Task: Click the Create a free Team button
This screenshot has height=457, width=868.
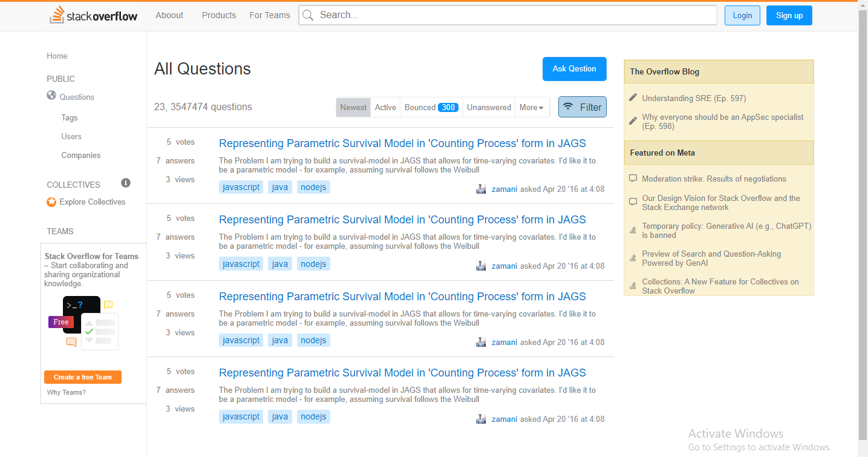Action: (83, 377)
